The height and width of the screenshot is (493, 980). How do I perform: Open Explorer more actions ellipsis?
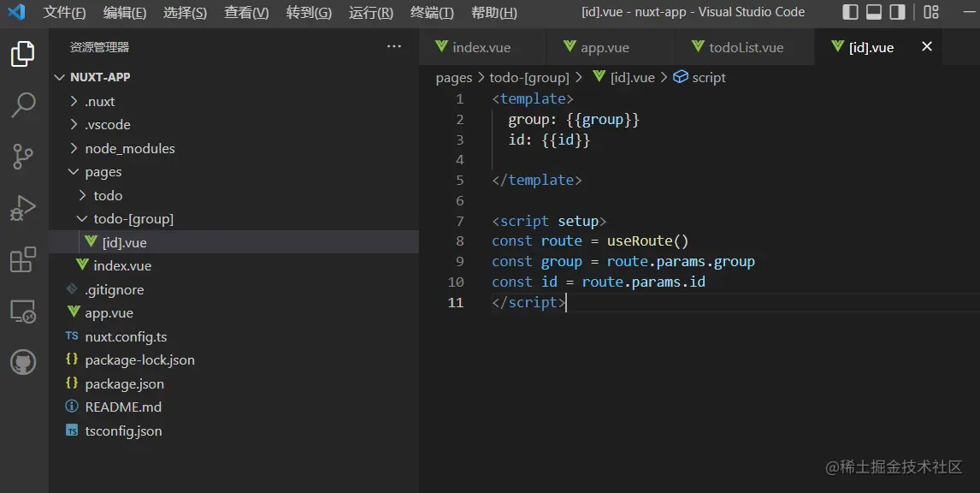pos(393,46)
